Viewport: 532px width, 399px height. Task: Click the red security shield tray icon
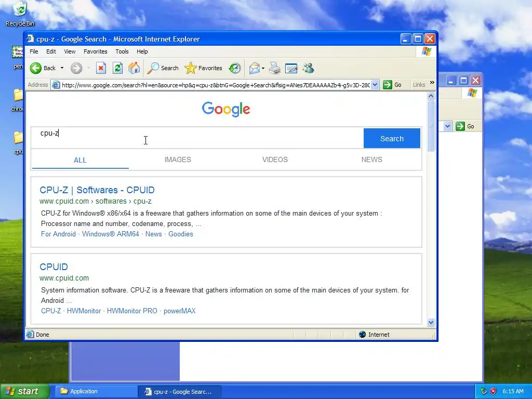494,391
